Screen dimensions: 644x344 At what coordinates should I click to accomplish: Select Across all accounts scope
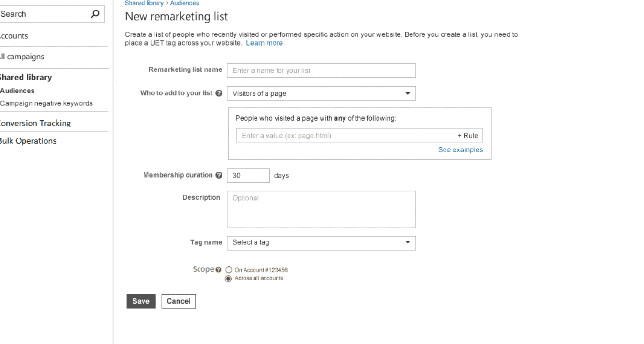pos(228,279)
